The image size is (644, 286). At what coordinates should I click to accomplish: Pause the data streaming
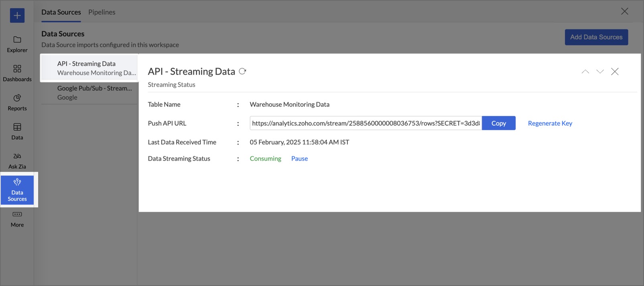coord(299,159)
